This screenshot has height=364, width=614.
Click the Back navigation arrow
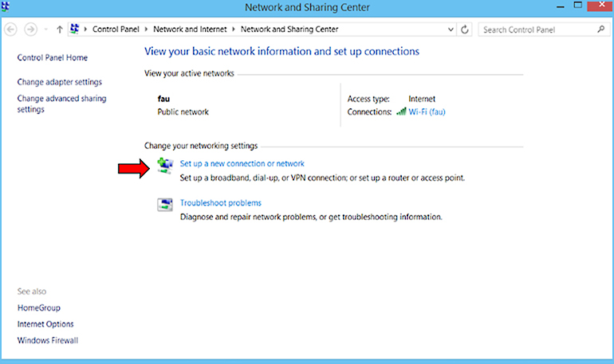tap(11, 29)
